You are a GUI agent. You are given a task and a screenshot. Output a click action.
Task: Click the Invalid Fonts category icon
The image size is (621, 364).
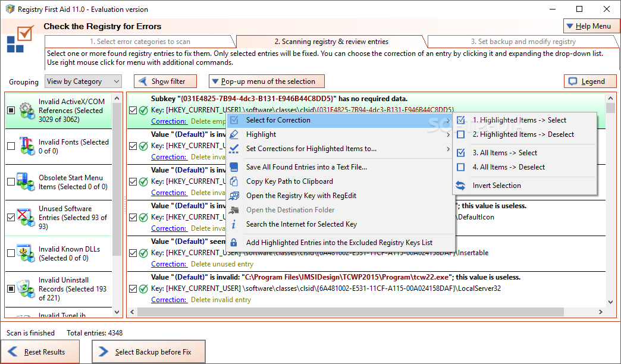(27, 146)
